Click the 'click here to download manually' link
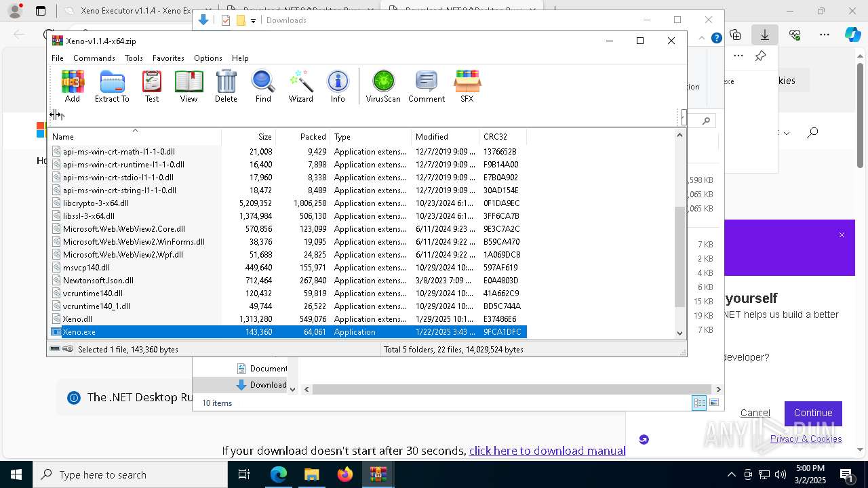Viewport: 868px width, 488px height. click(x=547, y=451)
